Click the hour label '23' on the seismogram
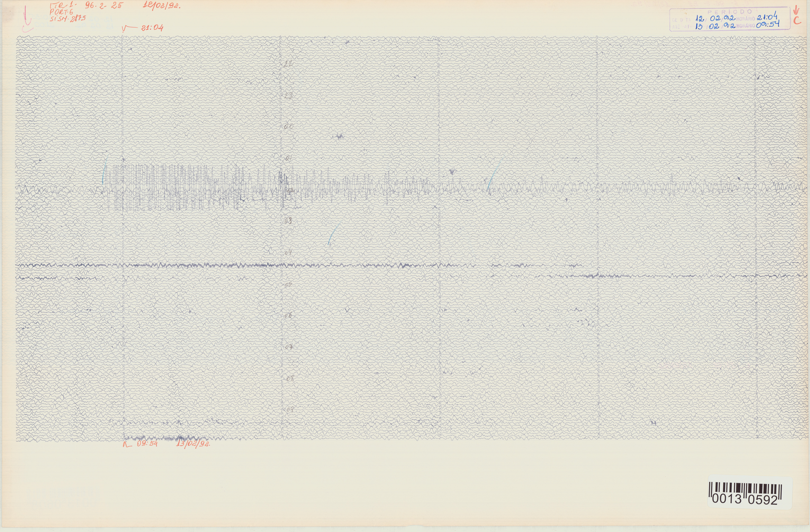Screen dimensions: 810x532 pyautogui.click(x=288, y=96)
